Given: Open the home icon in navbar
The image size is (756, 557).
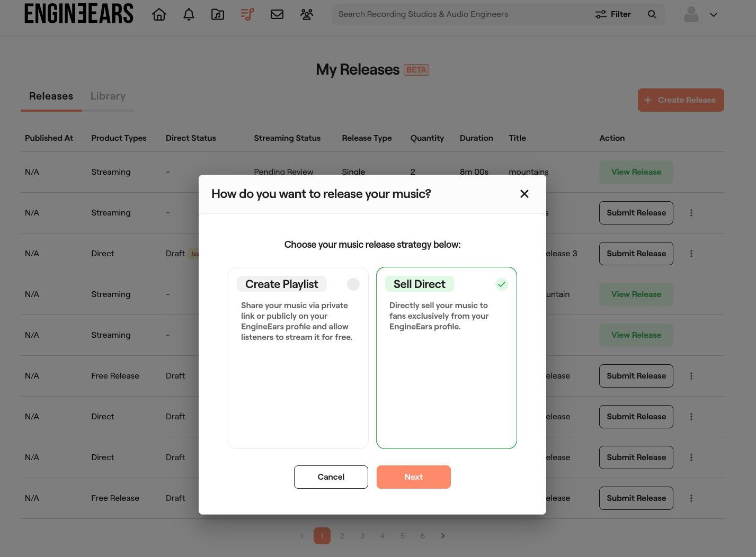Looking at the screenshot, I should [159, 14].
